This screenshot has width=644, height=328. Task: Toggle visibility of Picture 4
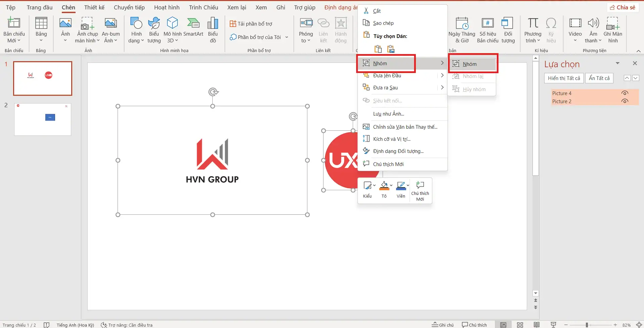[625, 93]
